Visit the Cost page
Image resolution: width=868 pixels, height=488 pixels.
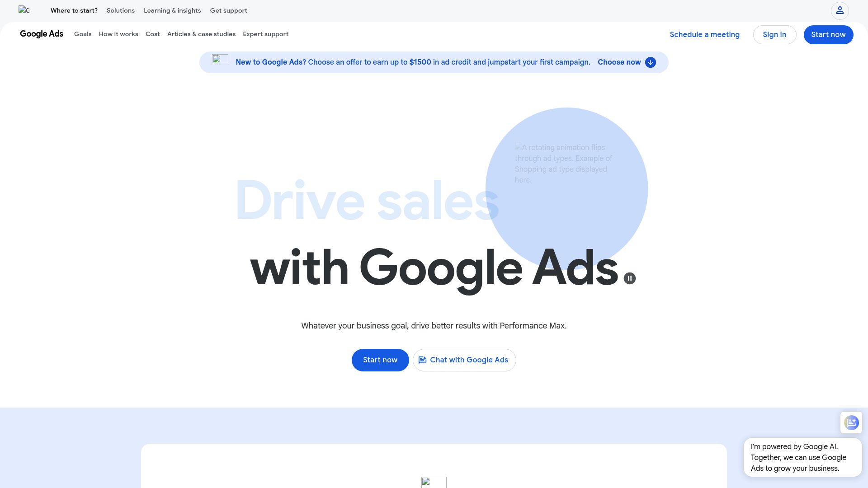pyautogui.click(x=152, y=34)
